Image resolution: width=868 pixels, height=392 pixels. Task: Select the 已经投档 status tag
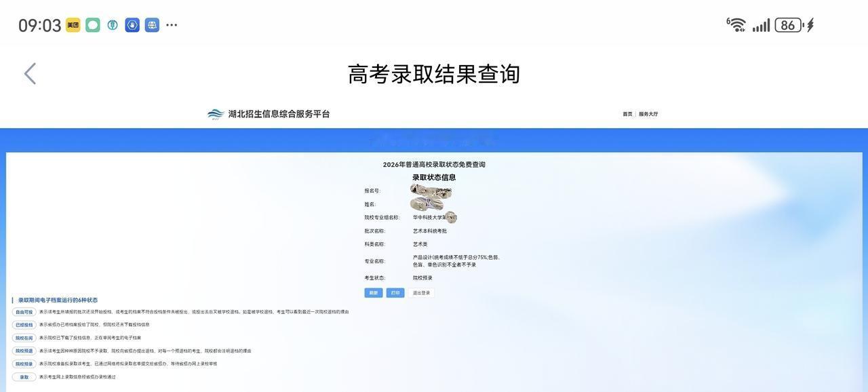point(24,325)
